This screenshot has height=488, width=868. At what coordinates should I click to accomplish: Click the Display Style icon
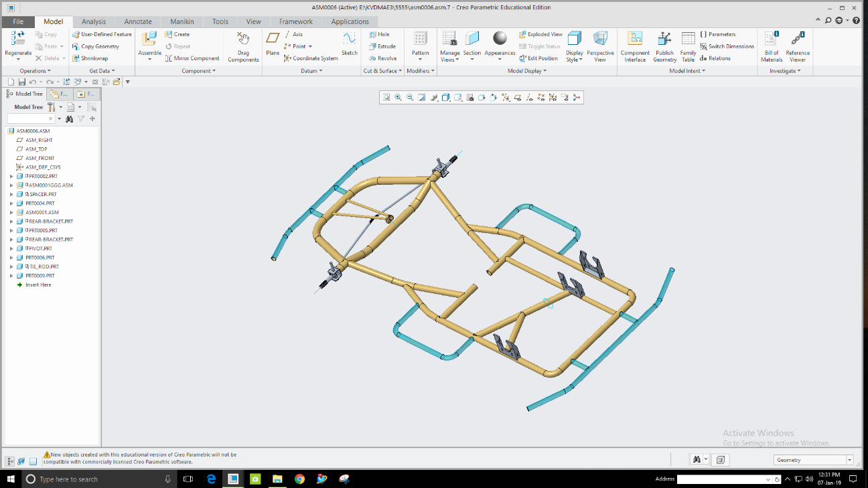pyautogui.click(x=575, y=38)
